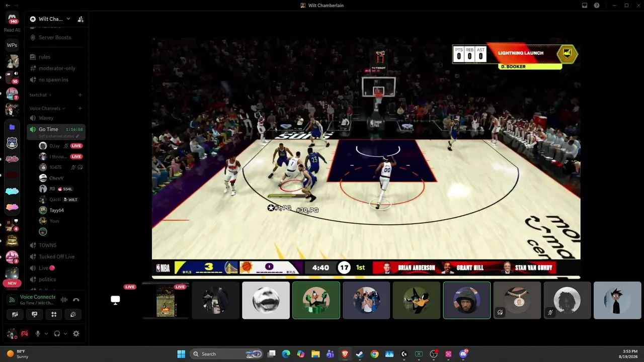
Task: Invite people to the server icon
Action: pyautogui.click(x=80, y=19)
